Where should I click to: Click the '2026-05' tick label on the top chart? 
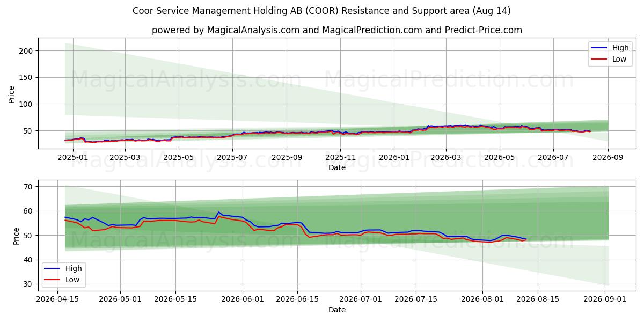[x=500, y=157]
